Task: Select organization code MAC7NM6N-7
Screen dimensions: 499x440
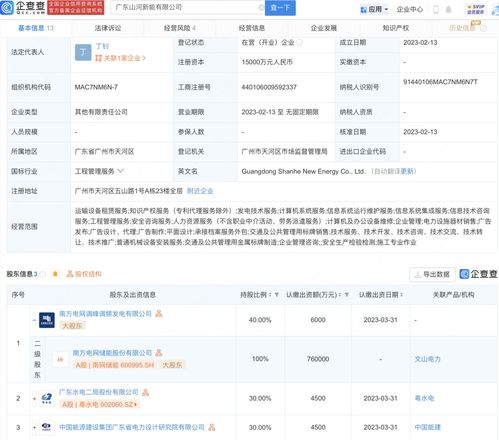Action: (96, 87)
